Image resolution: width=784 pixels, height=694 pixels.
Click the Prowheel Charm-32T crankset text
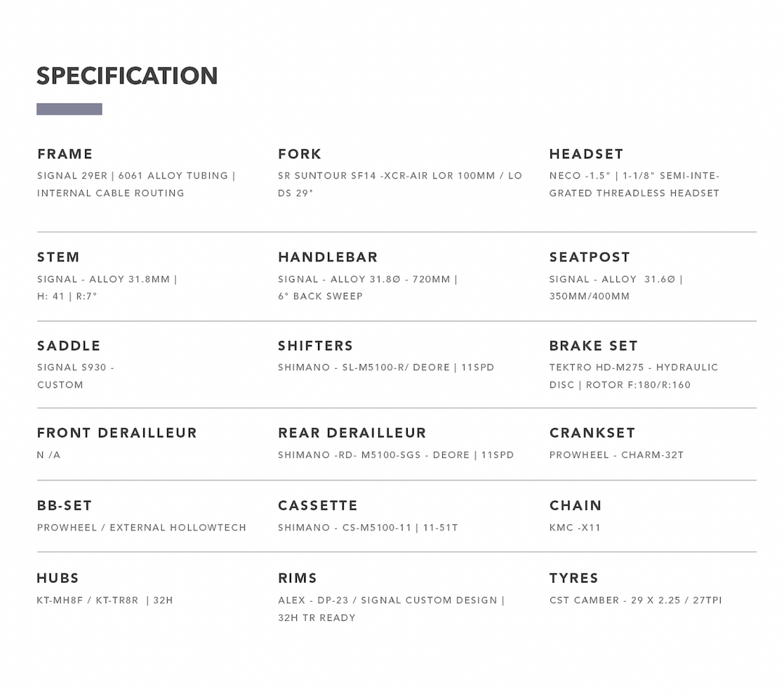click(616, 455)
